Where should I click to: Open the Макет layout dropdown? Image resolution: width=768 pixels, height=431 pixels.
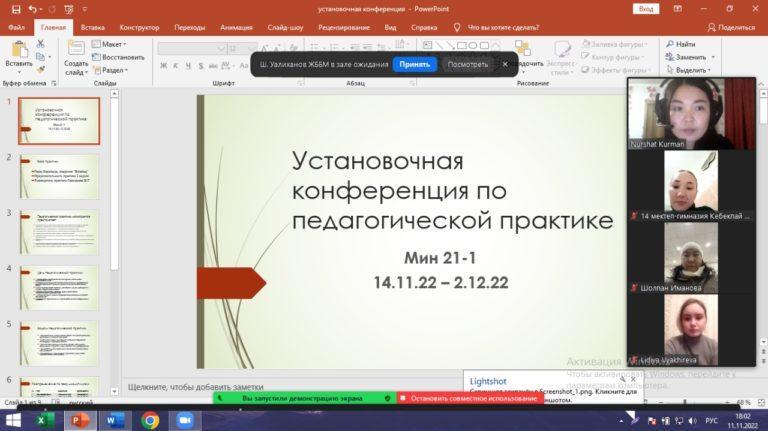tap(109, 44)
